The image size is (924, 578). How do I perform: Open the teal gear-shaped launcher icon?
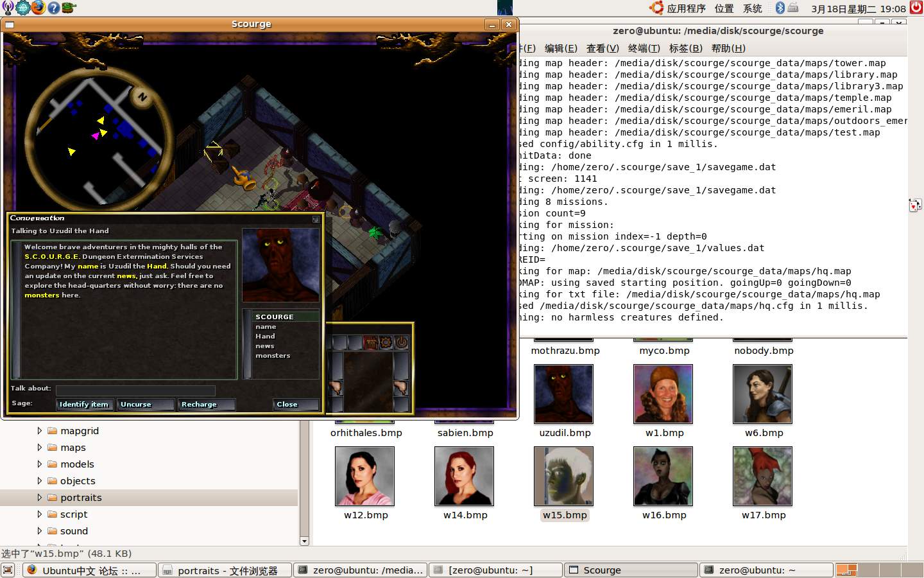[x=23, y=8]
